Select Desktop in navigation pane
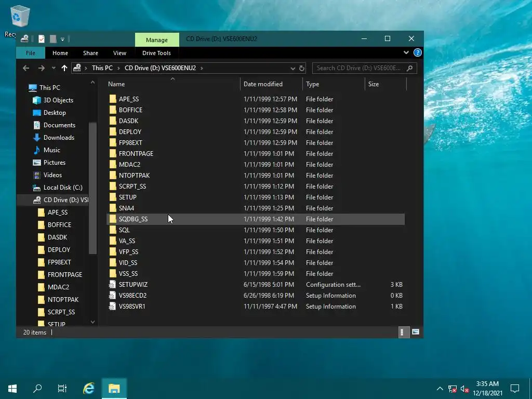 click(54, 113)
